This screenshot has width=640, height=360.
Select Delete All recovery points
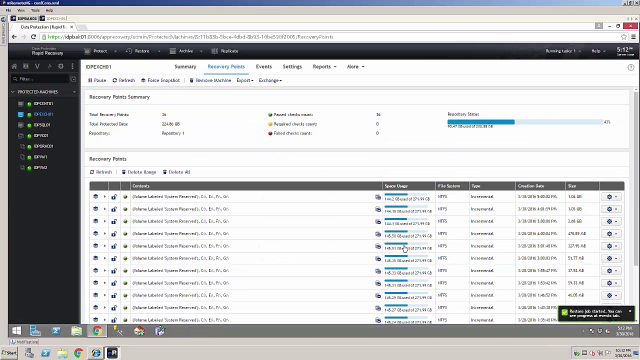coord(176,172)
